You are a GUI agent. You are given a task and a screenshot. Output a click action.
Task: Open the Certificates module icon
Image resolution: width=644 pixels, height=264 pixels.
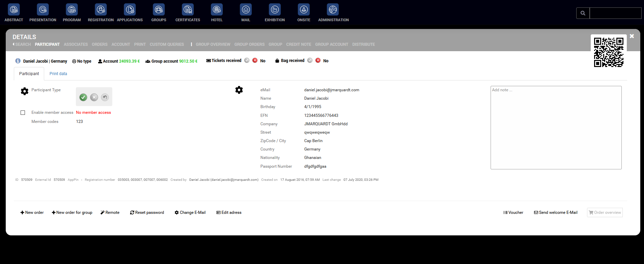click(188, 10)
